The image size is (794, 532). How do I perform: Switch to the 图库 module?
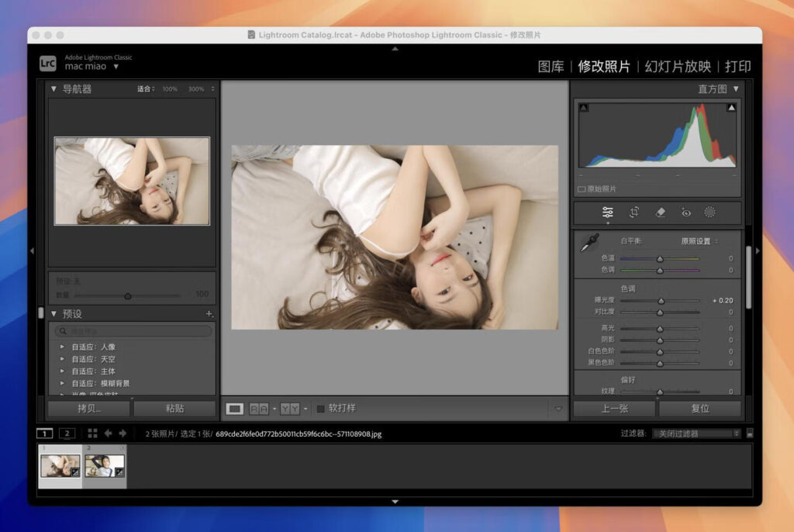point(553,67)
